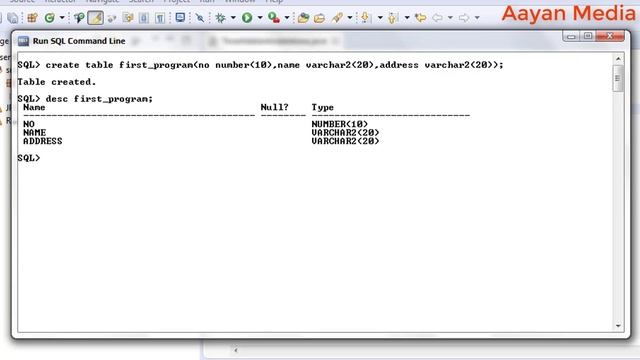Viewport: 640px width, 360px height.
Task: Maximize the Run SQL Command Line window
Action: (x=588, y=36)
